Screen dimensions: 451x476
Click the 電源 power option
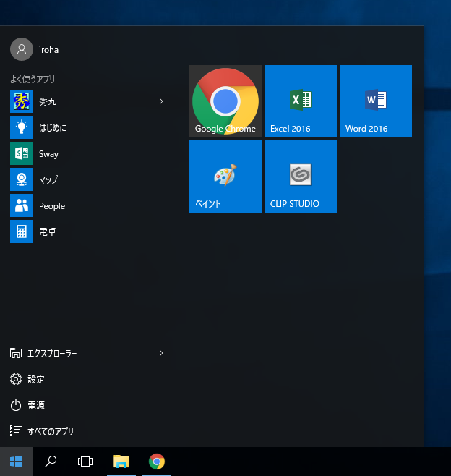click(x=36, y=405)
